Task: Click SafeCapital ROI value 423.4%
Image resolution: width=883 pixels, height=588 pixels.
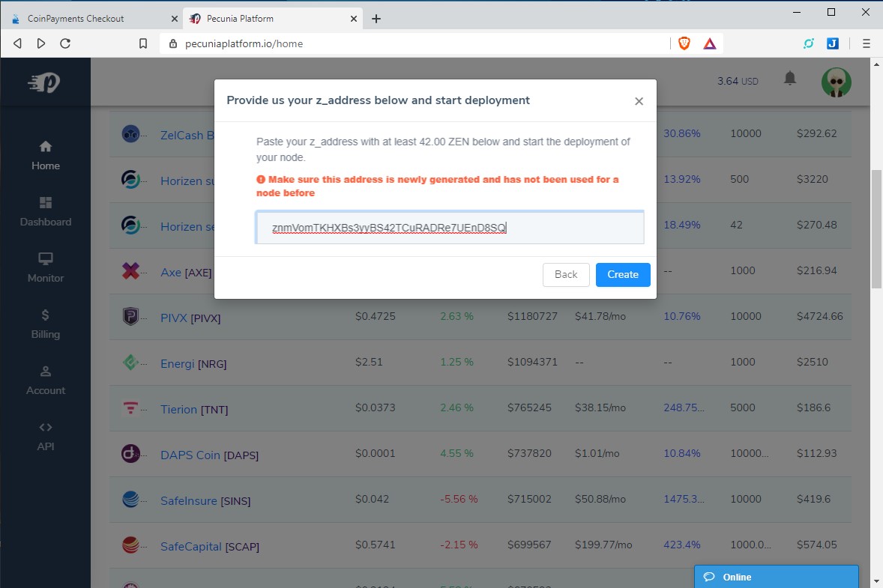Action: point(682,545)
